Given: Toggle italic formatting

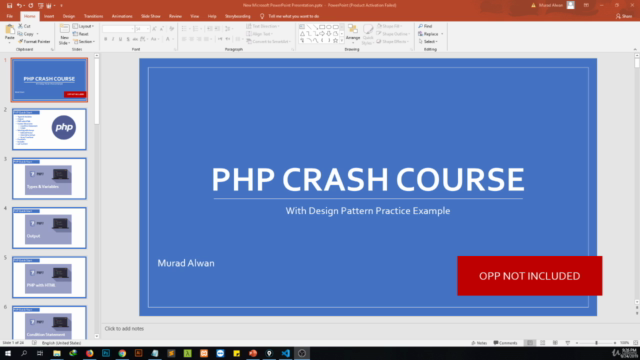Looking at the screenshot, I should [x=113, y=39].
